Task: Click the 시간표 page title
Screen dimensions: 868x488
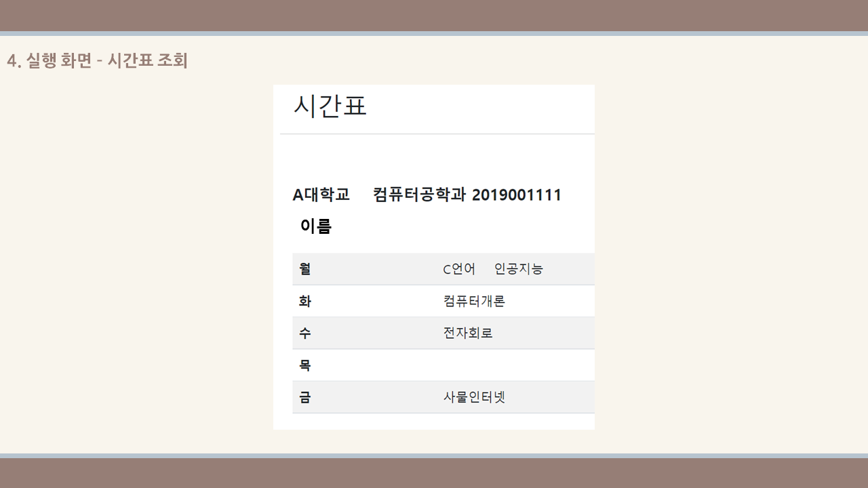Action: click(329, 106)
